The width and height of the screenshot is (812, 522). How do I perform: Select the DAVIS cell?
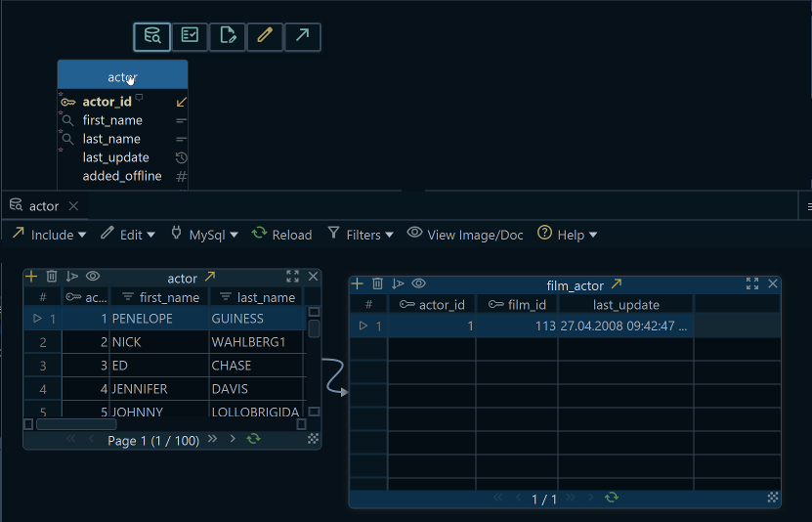(256, 389)
